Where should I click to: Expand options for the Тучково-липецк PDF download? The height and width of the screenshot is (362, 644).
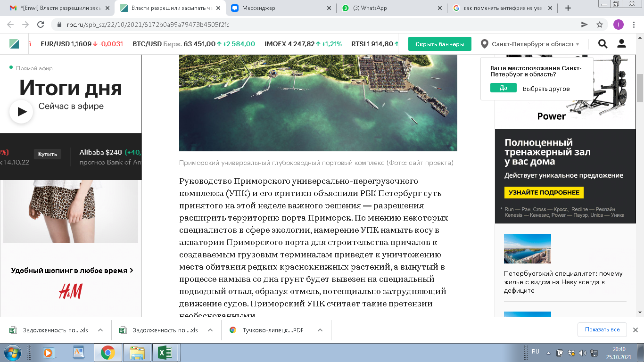click(x=320, y=330)
